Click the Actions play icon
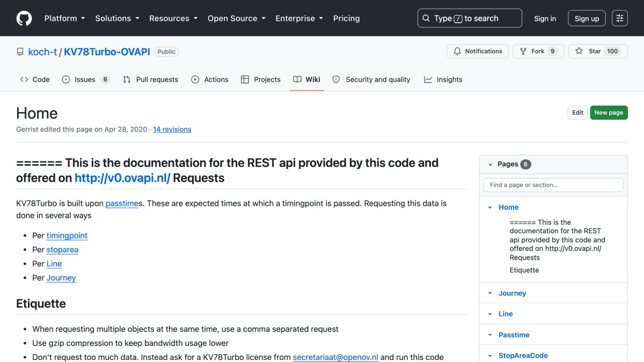The image size is (644, 362). coord(195,79)
